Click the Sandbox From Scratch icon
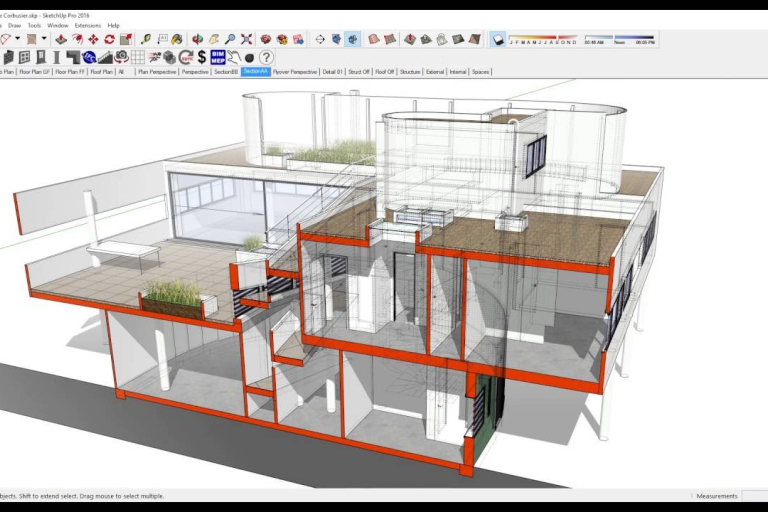This screenshot has height=512, width=768. click(x=390, y=39)
